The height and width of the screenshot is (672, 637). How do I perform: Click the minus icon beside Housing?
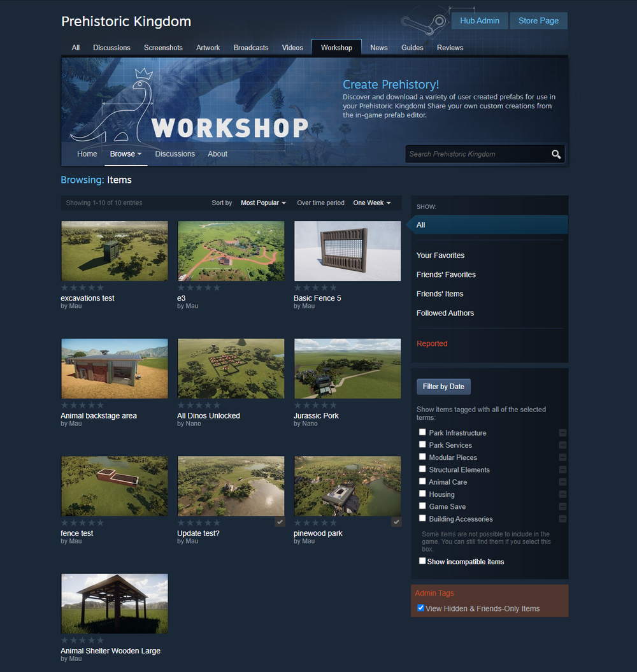click(563, 494)
